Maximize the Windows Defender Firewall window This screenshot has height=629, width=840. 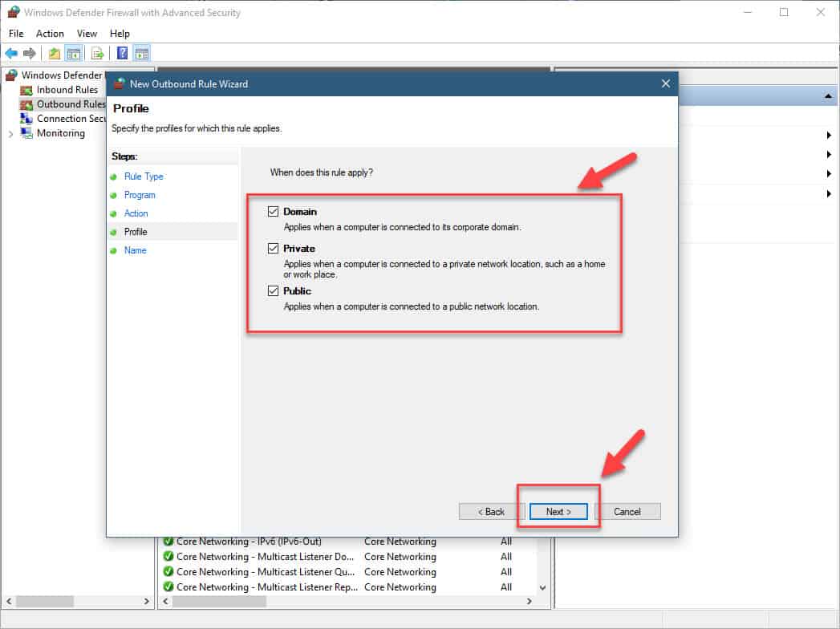click(x=784, y=12)
